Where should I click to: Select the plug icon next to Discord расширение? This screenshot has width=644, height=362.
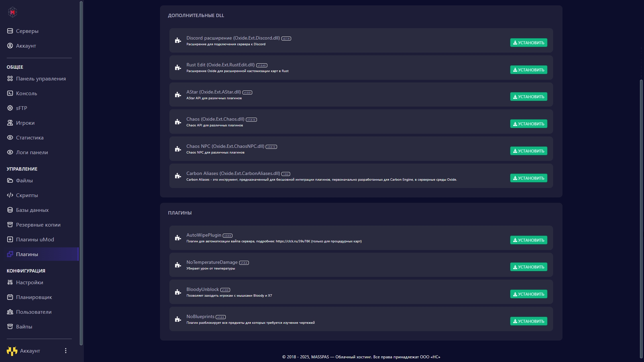[178, 40]
